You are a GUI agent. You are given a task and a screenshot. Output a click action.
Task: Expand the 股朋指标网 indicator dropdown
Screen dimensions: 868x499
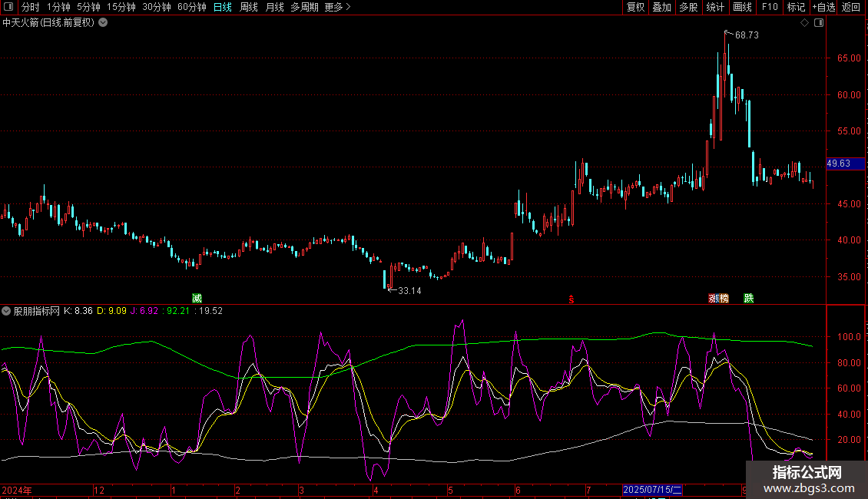pos(7,311)
